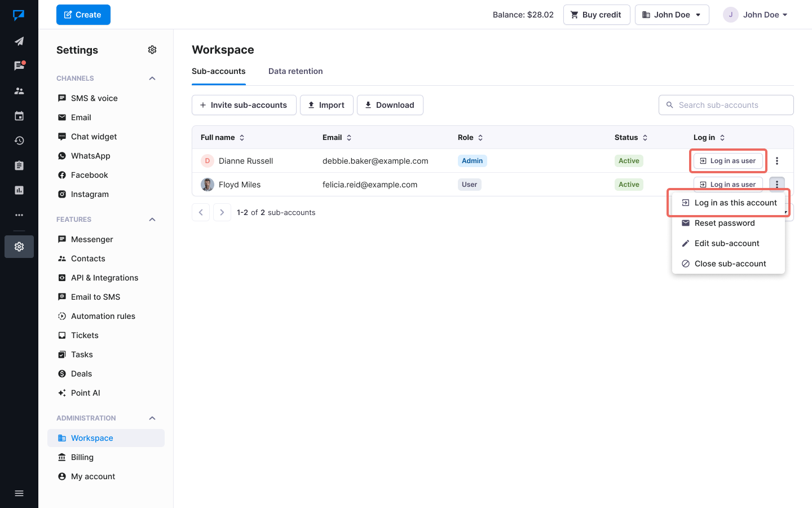The image size is (812, 508).
Task: Open Billing in the Administration section
Action: point(81,457)
